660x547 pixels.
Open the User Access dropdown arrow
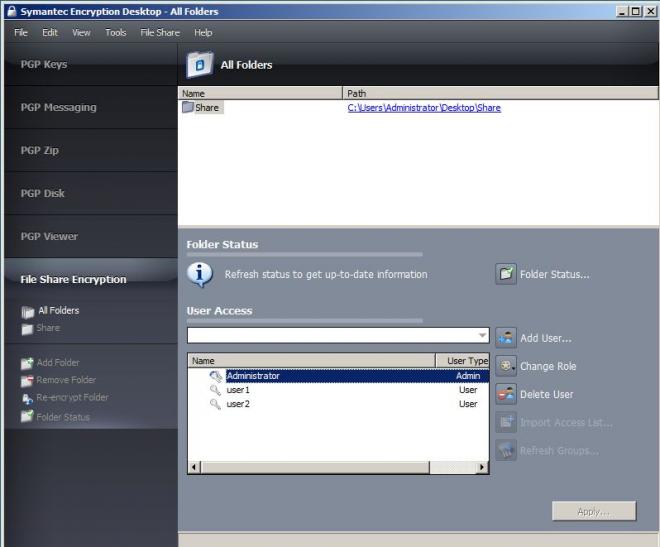pos(482,335)
